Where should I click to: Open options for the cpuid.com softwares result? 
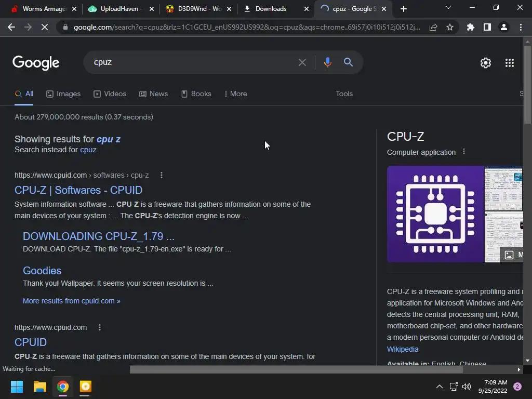tap(162, 175)
